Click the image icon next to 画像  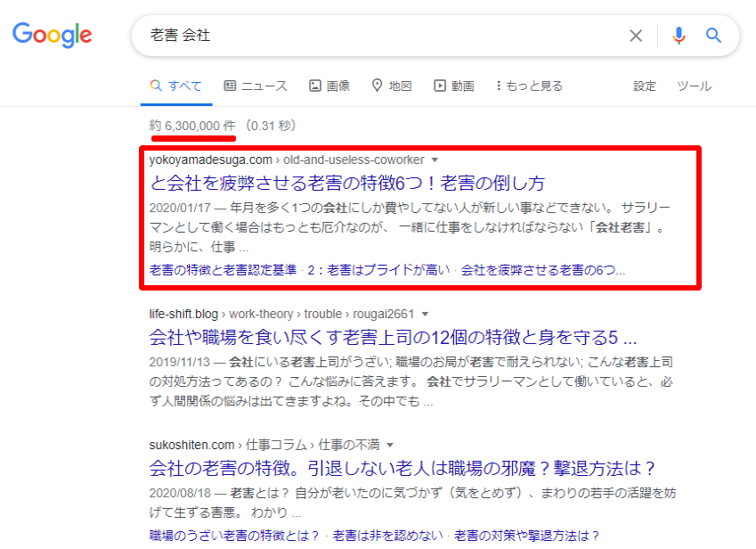point(315,85)
